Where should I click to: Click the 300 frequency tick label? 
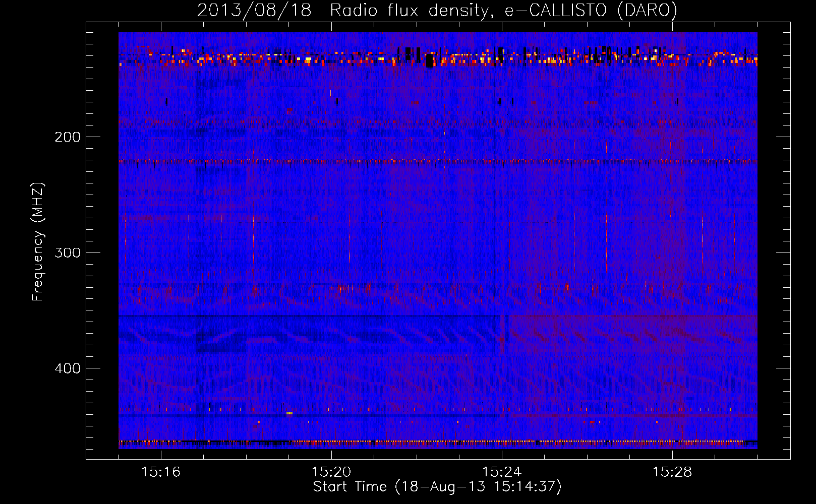point(68,253)
